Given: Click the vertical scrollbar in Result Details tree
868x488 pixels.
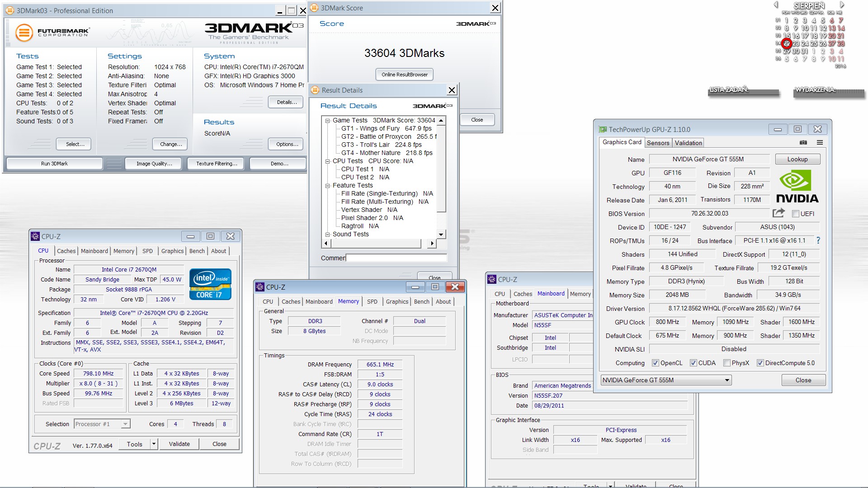Looking at the screenshot, I should point(441,178).
